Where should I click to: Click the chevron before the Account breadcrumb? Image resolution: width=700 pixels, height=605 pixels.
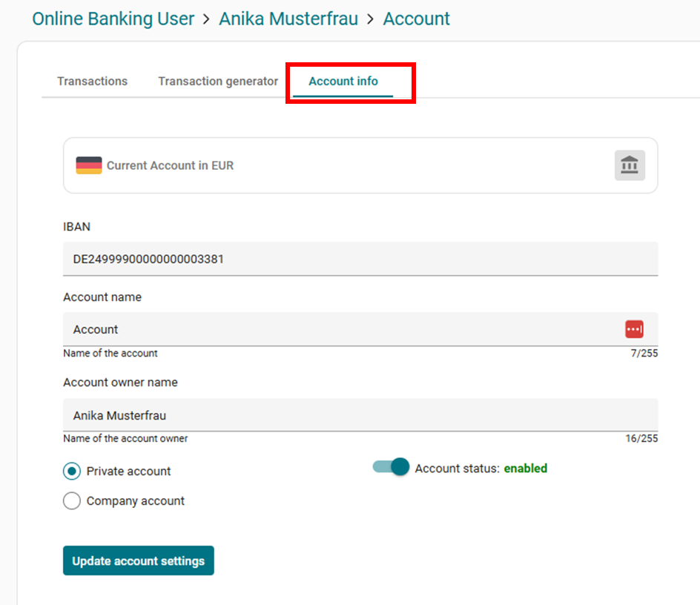pos(370,19)
